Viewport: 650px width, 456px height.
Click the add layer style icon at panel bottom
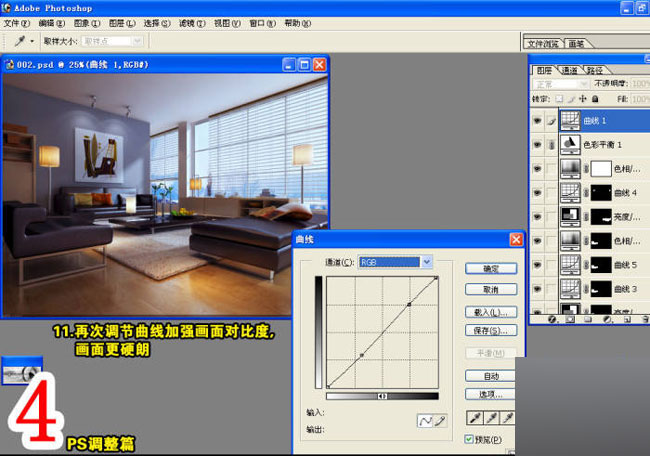coord(552,319)
